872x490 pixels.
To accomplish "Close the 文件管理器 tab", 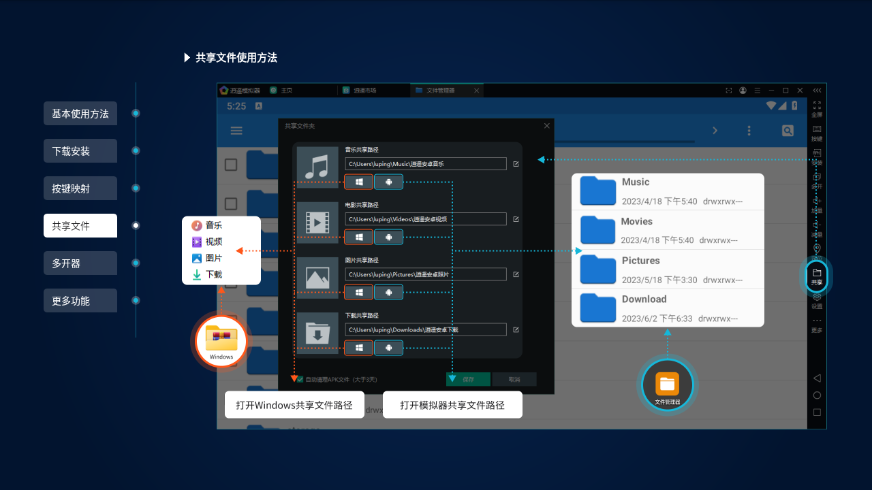I will pos(476,90).
